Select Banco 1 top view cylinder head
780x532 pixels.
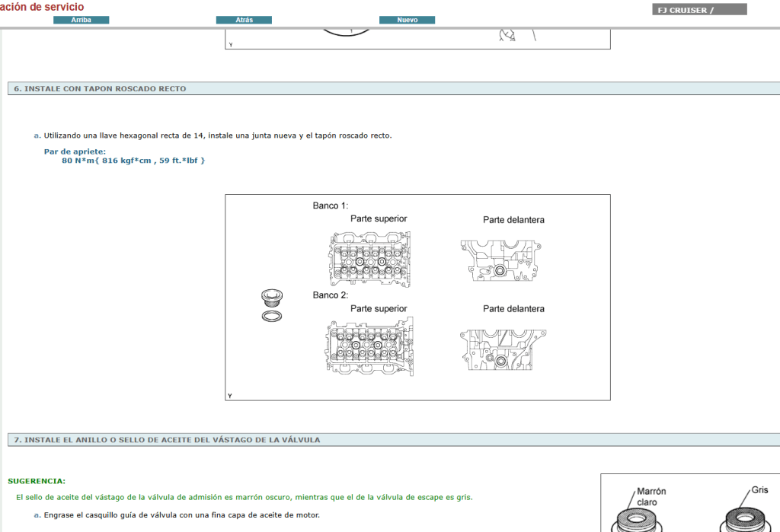369,259
